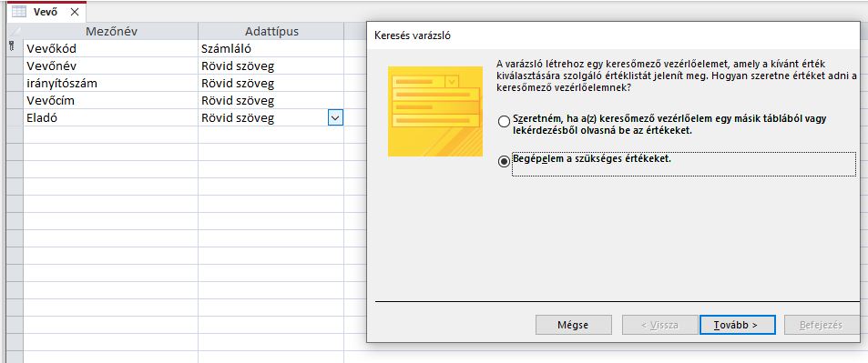Click the Mezőnév column header
This screenshot has height=363, width=868.
tap(111, 32)
